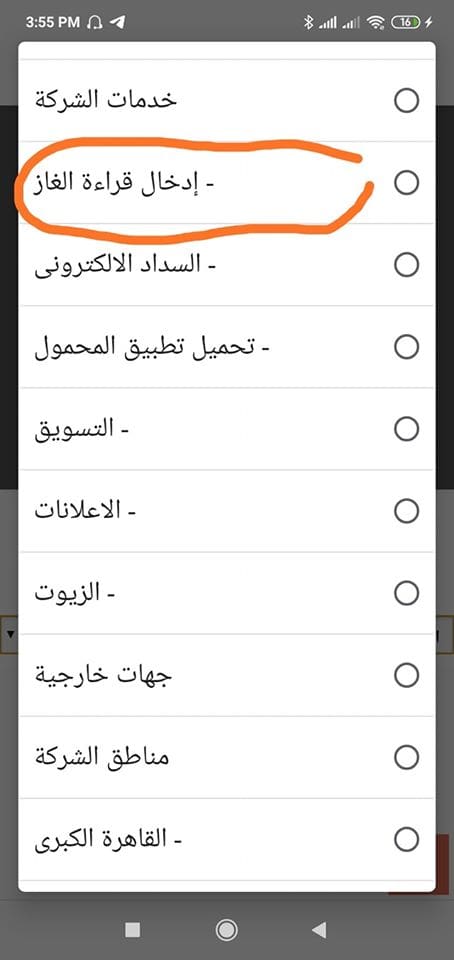Tap the Wi-Fi status icon
The height and width of the screenshot is (960, 454).
[375, 23]
